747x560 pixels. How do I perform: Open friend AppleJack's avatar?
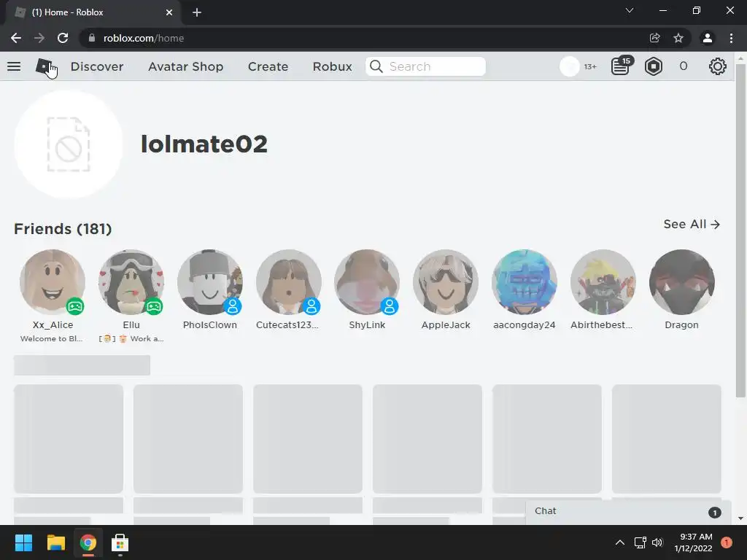pos(446,282)
